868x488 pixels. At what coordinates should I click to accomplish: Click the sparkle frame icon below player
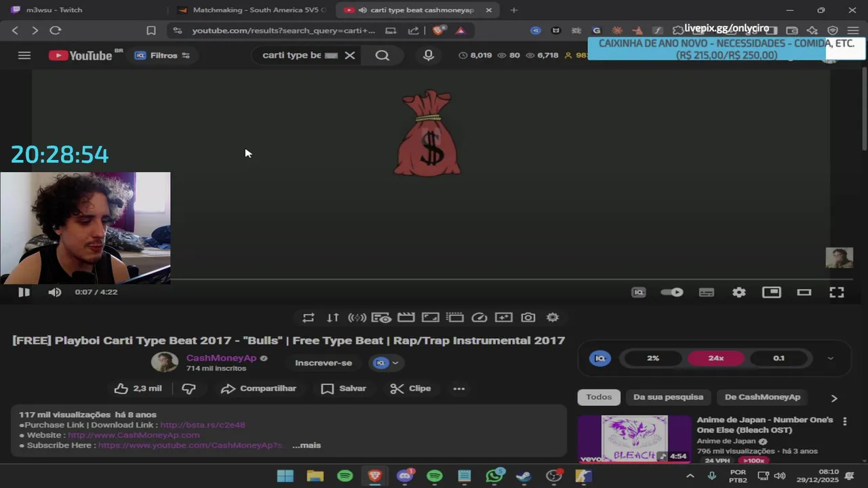pyautogui.click(x=504, y=317)
